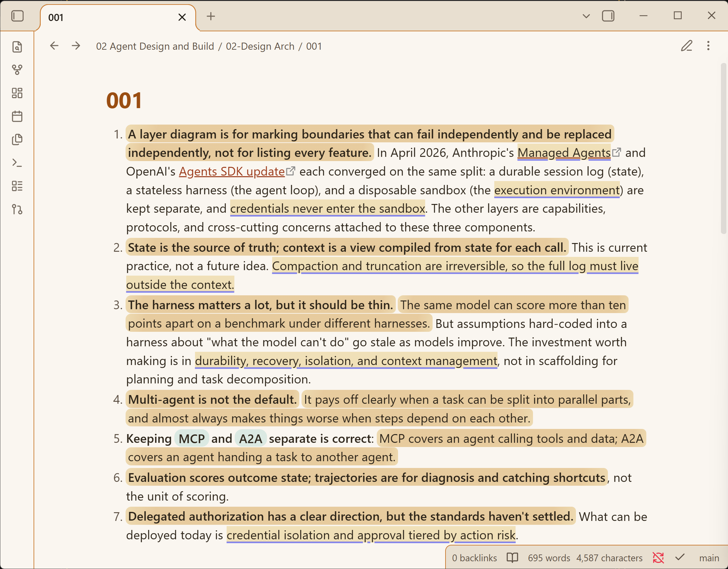Click 'Delegated authorization has a clear direction' sentence
Image resolution: width=728 pixels, height=569 pixels.
tap(351, 517)
